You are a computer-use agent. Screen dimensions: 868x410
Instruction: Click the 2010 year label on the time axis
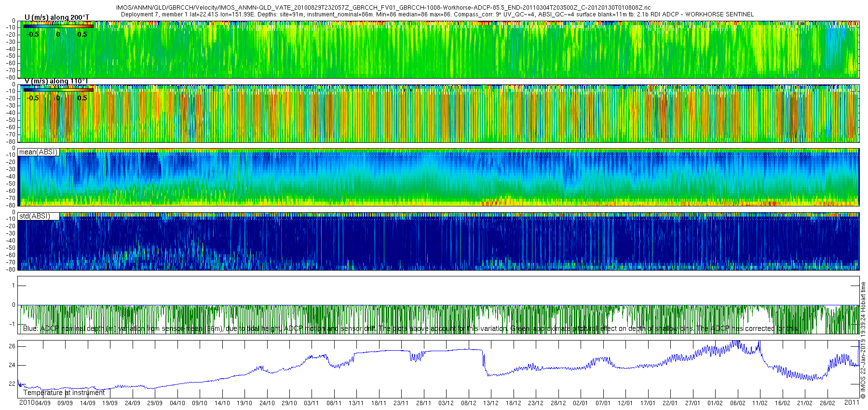click(27, 402)
